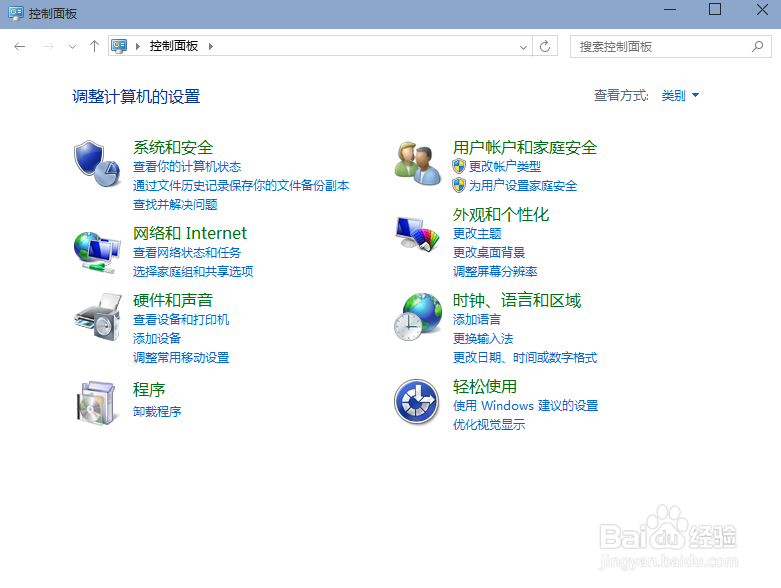
Task: Open 选择家庭组和共享选项 link
Action: tap(193, 271)
